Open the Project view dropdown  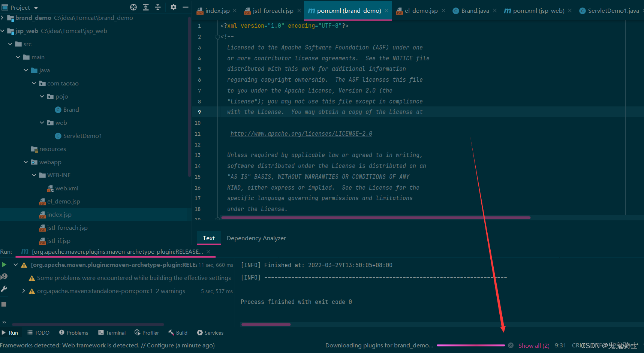pos(36,8)
